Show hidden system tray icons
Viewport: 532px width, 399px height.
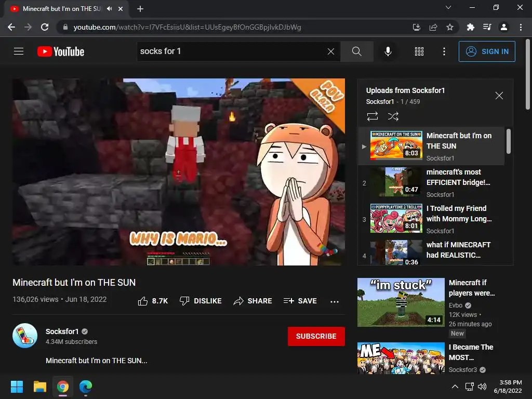pos(455,387)
